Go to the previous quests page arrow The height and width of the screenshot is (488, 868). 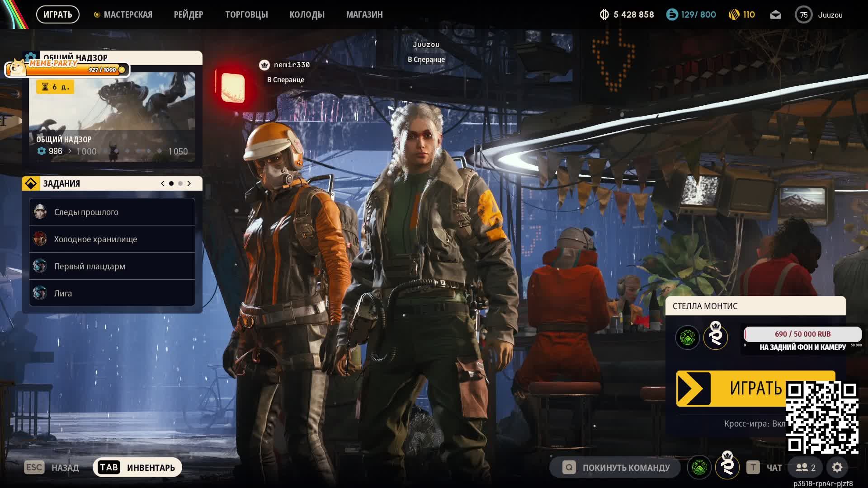(163, 183)
